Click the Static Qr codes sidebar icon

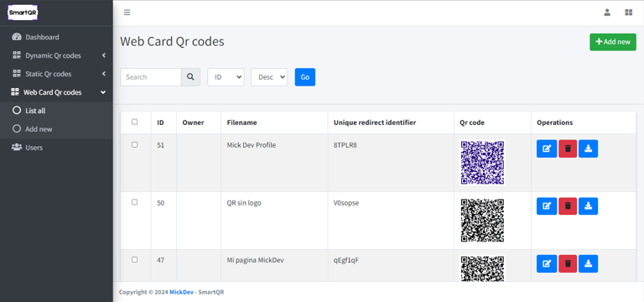point(17,74)
